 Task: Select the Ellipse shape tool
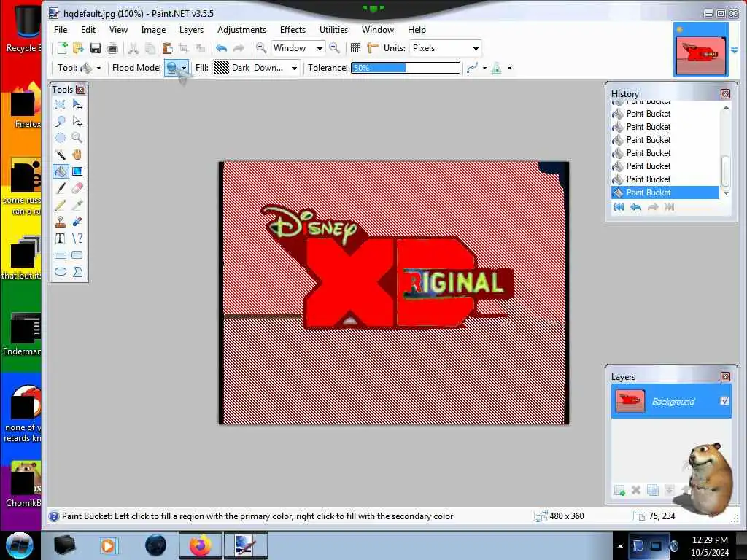coord(61,272)
